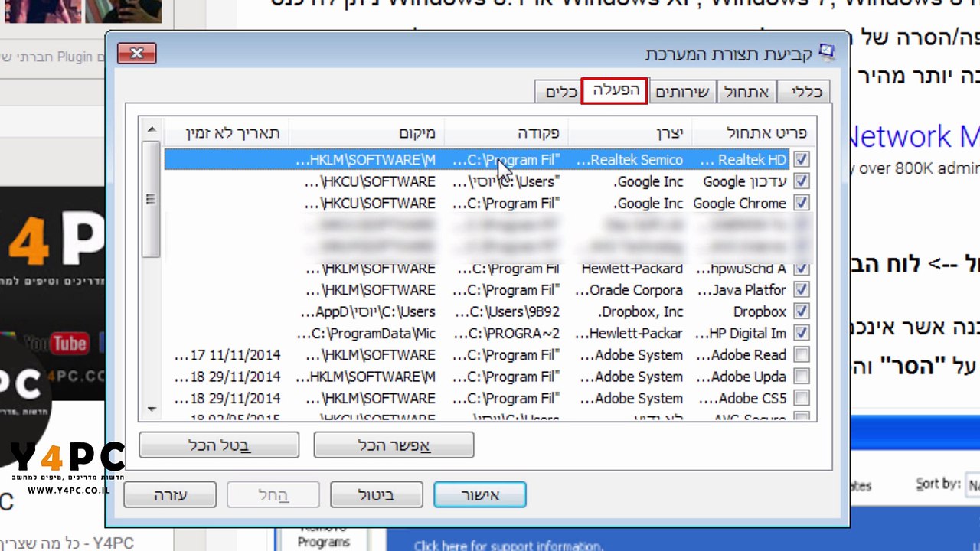The height and width of the screenshot is (551, 980).
Task: Click the list scrollbar down arrow
Action: click(152, 409)
